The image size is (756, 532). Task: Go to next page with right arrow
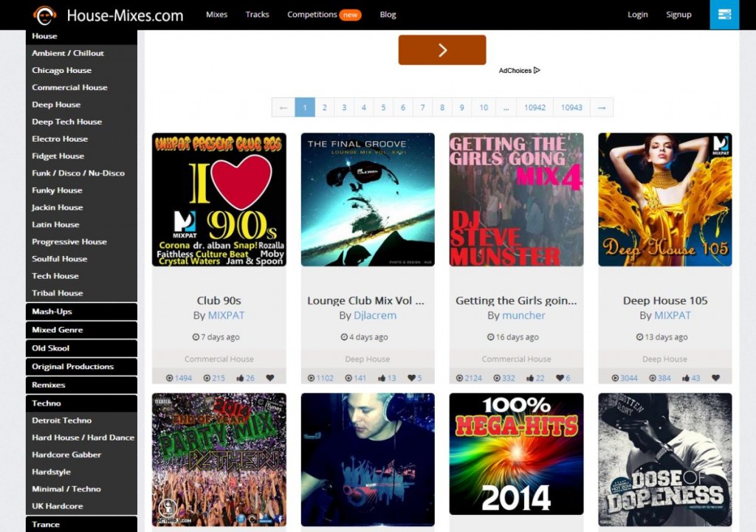pos(602,108)
